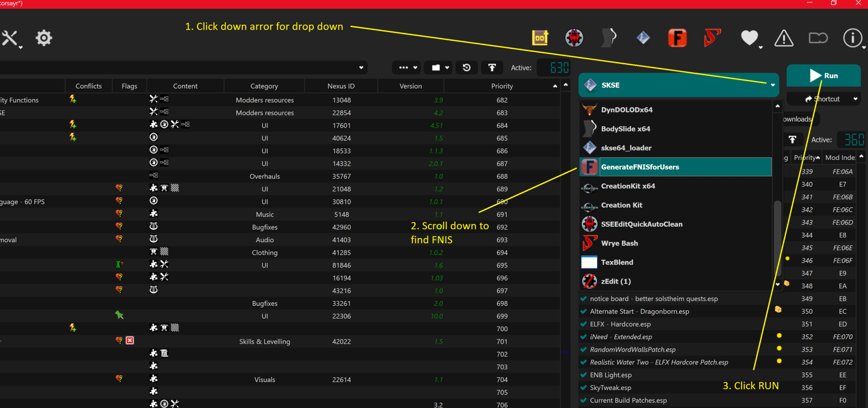
Task: Select the Skills & Levelling category cell
Action: pyautogui.click(x=264, y=342)
